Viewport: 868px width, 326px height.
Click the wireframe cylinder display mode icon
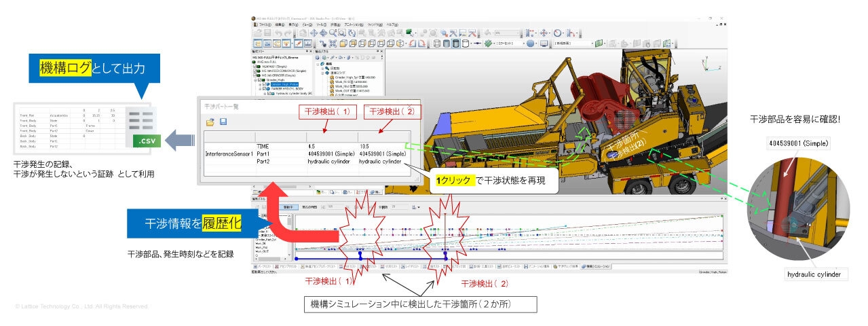tap(437, 43)
